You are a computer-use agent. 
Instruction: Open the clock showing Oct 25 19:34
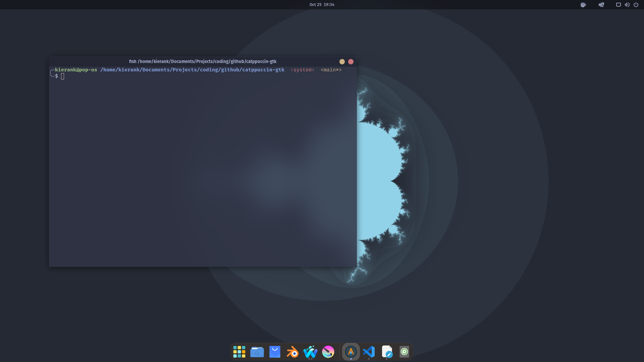tap(322, 5)
